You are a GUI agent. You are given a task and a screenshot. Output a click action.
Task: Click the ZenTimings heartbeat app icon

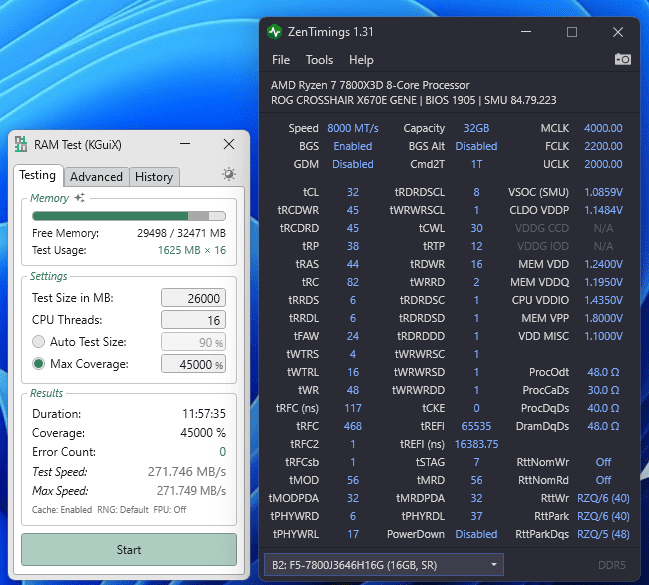[274, 32]
